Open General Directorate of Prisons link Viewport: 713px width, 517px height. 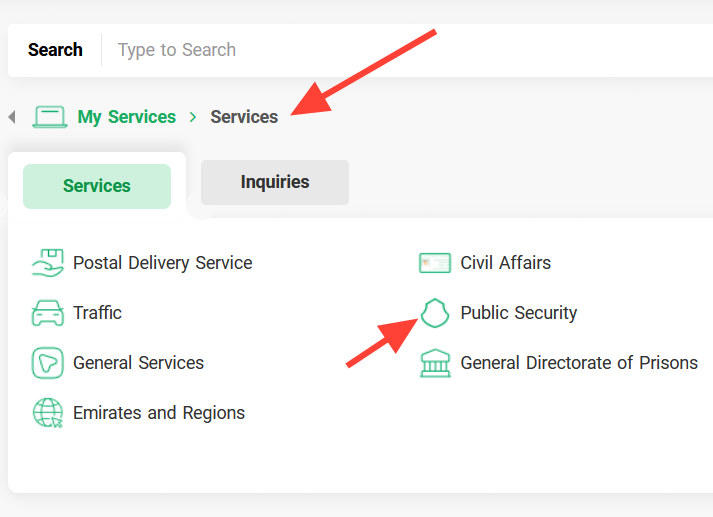click(x=579, y=363)
